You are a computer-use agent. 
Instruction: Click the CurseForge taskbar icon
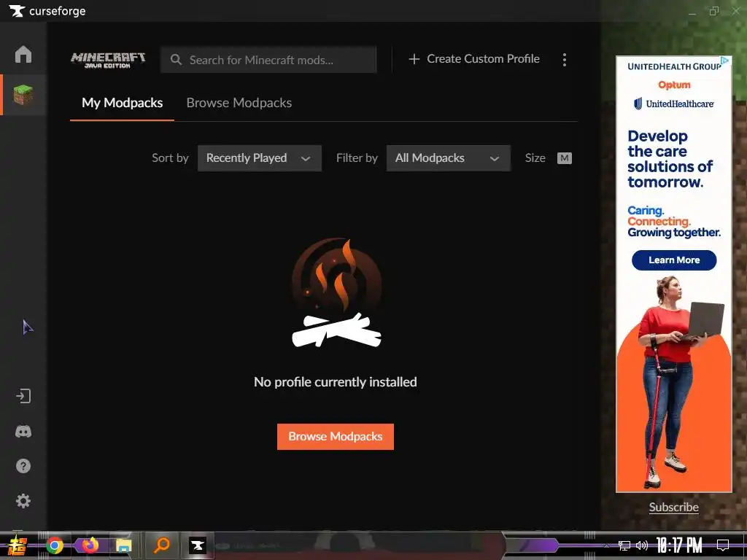(x=197, y=545)
